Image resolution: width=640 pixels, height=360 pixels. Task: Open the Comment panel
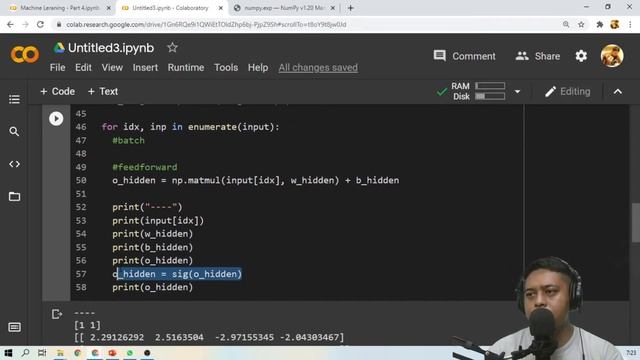[464, 56]
